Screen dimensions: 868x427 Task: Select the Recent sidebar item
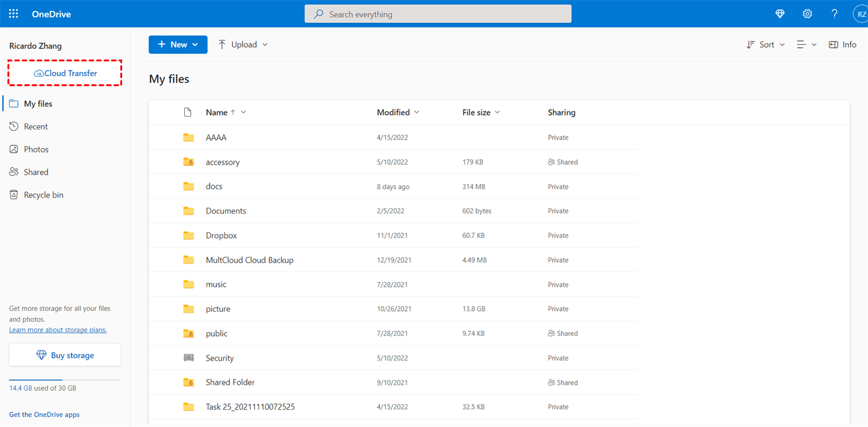[x=36, y=126]
